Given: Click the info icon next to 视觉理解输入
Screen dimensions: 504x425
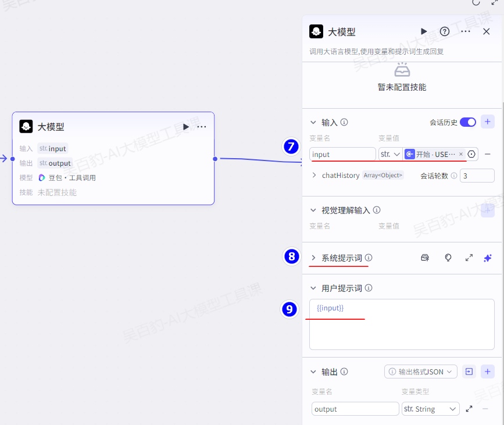Looking at the screenshot, I should point(377,210).
